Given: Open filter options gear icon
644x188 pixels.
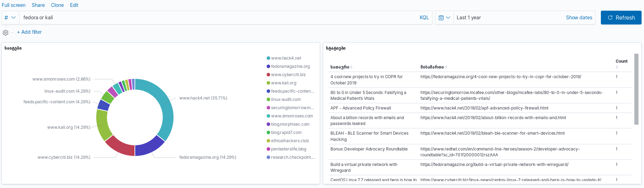Looking at the screenshot, I should 6,33.
